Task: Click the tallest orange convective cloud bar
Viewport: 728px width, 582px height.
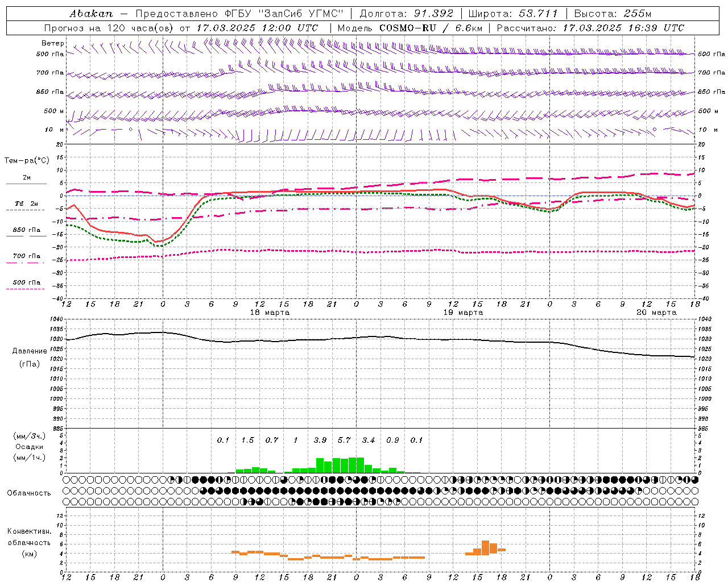Action: [x=485, y=548]
